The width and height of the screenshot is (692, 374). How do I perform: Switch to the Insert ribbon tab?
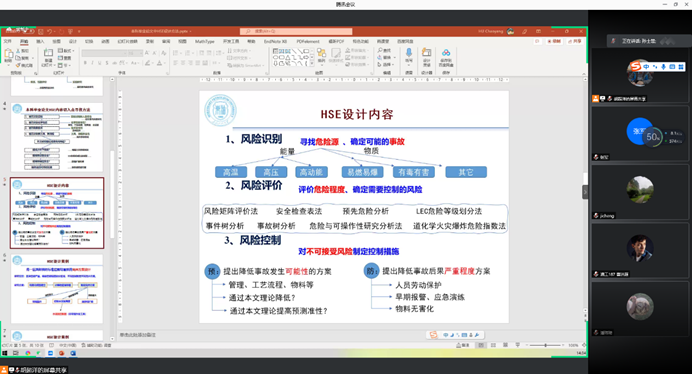40,42
